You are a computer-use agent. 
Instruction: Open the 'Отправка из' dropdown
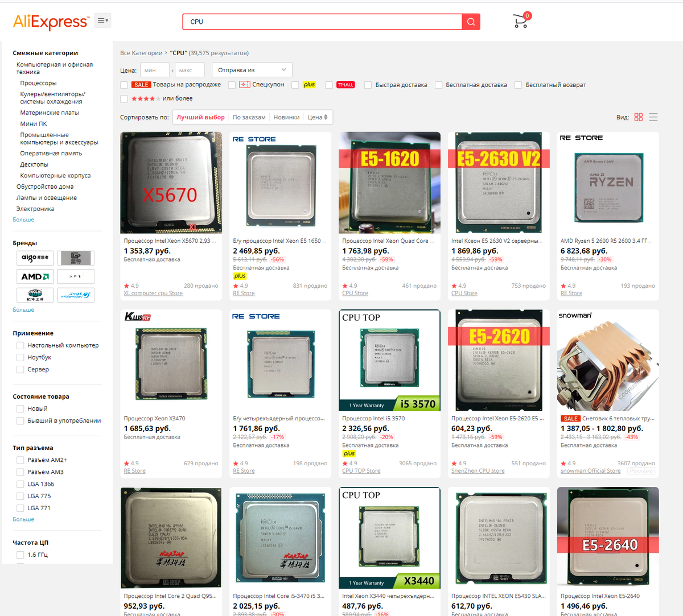252,70
